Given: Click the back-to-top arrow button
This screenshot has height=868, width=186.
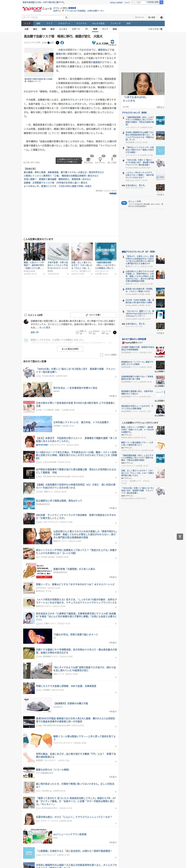Looking at the screenshot, I should click(x=180, y=537).
